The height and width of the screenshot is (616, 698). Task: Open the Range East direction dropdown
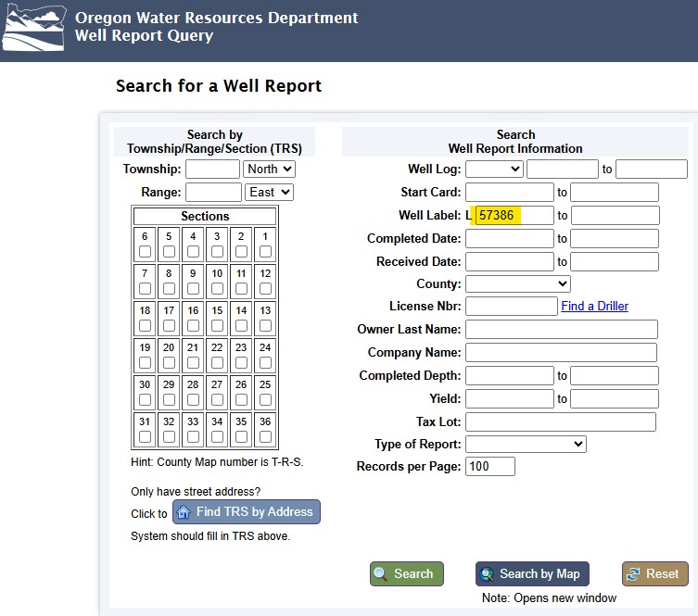pyautogui.click(x=269, y=192)
